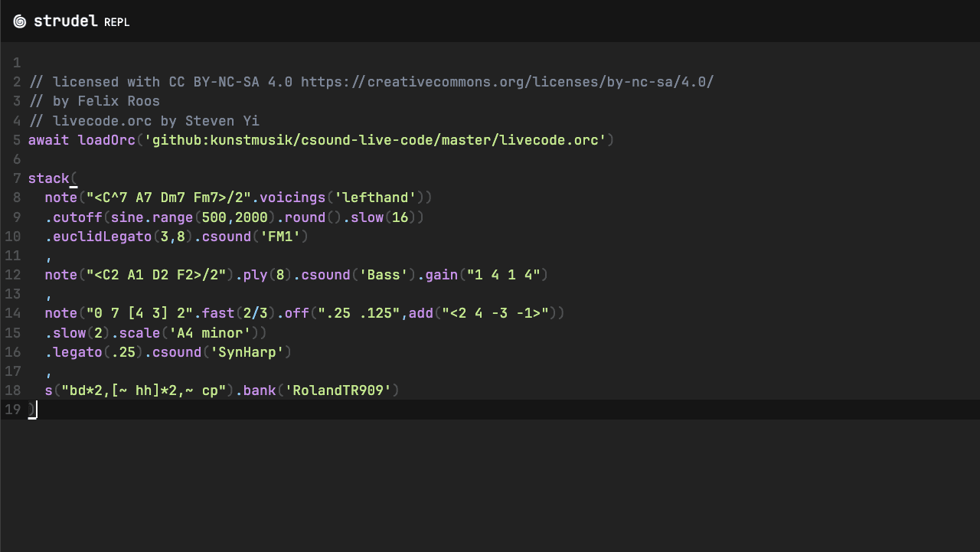Image resolution: width=980 pixels, height=552 pixels.
Task: Click the 'A4 minor' scale string
Action: coord(210,333)
